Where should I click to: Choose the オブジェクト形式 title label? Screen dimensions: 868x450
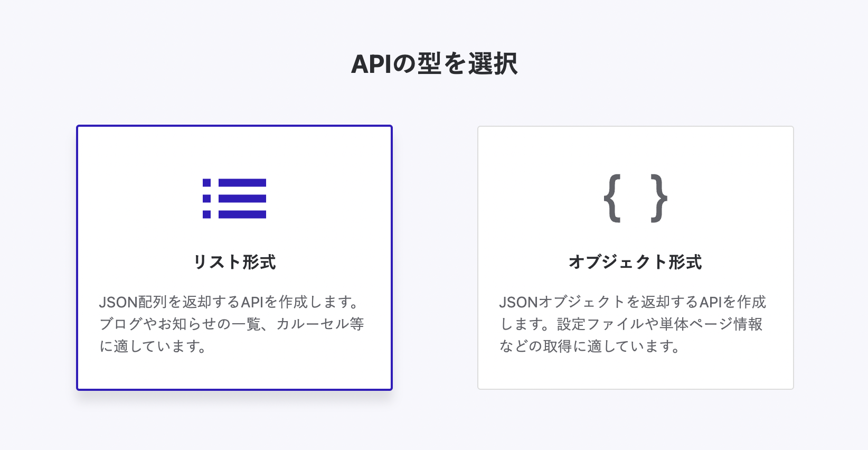635,262
